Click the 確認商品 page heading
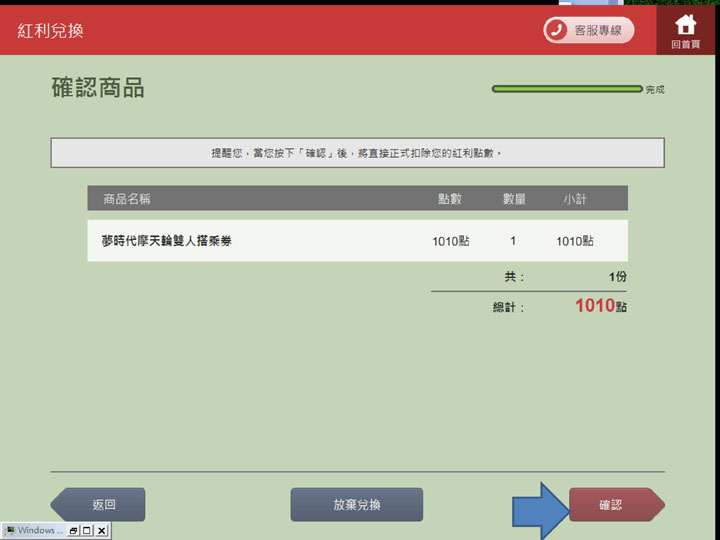 pyautogui.click(x=98, y=87)
